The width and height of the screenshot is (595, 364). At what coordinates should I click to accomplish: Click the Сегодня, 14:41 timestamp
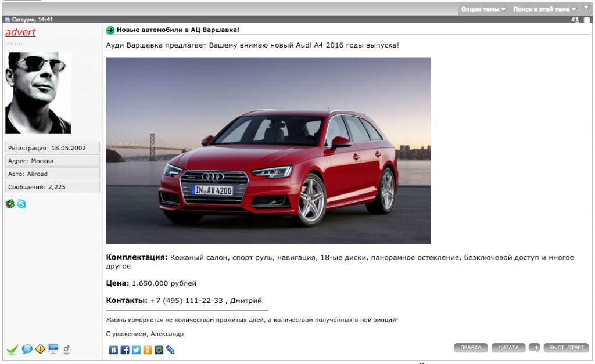33,20
